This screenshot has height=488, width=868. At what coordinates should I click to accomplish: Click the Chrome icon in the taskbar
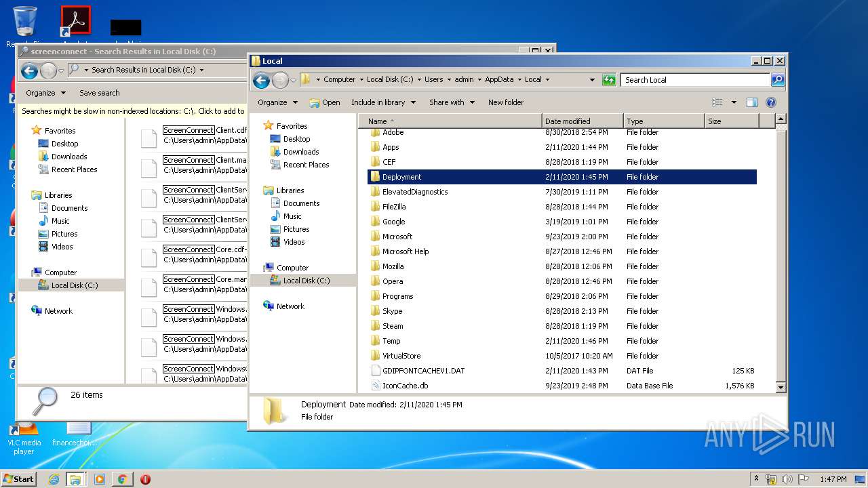tap(122, 479)
